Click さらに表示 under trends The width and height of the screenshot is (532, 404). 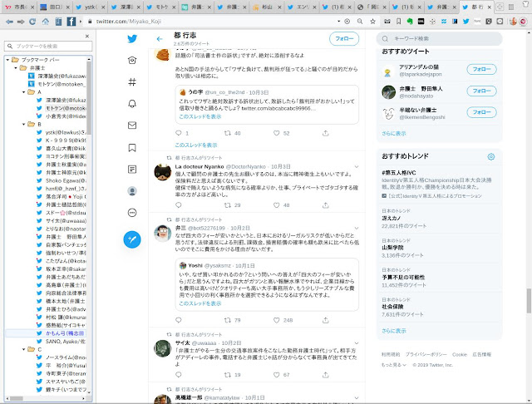pos(393,331)
